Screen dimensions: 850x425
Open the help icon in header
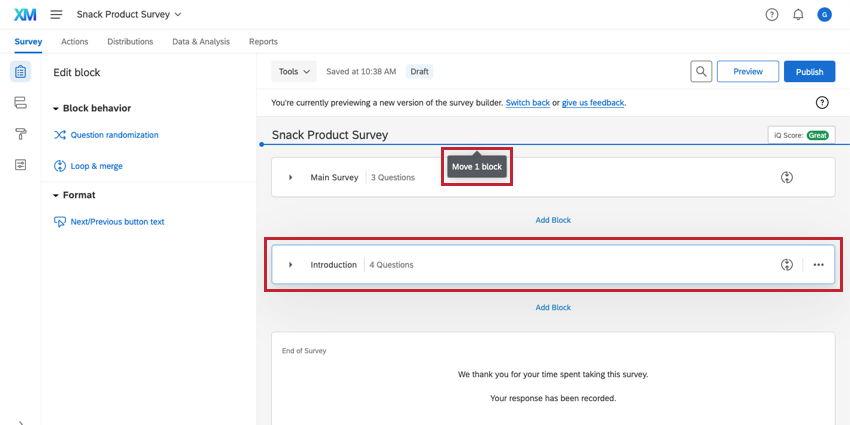771,15
